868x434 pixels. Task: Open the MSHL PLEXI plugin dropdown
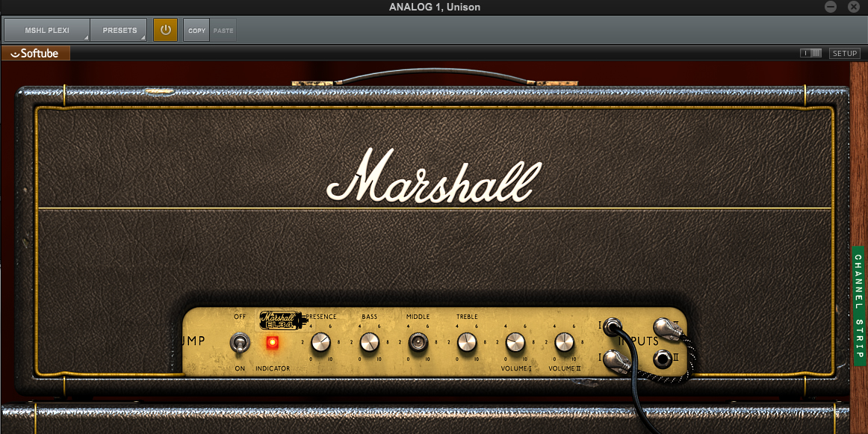point(47,30)
